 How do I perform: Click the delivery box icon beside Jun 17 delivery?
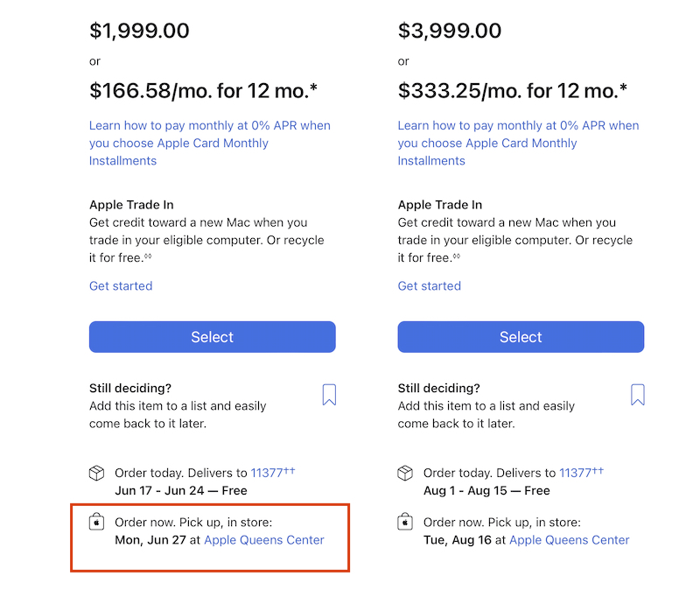97,474
